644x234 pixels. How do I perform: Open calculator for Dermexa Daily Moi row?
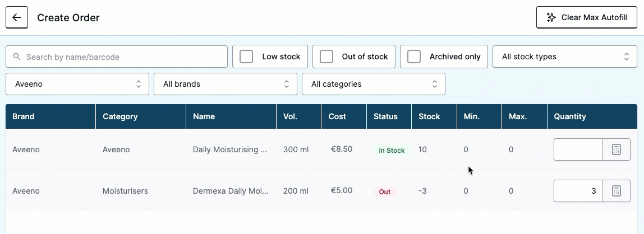616,191
